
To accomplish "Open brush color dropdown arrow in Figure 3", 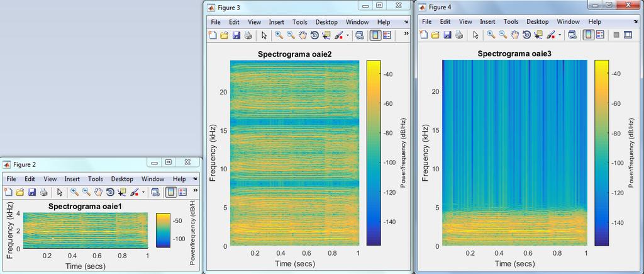I will [347, 35].
